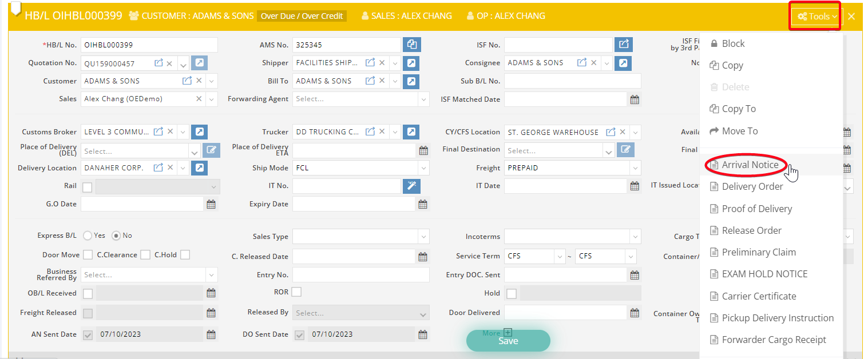Select Delivery Order in Tools menu
The image size is (868, 359).
pyautogui.click(x=752, y=187)
